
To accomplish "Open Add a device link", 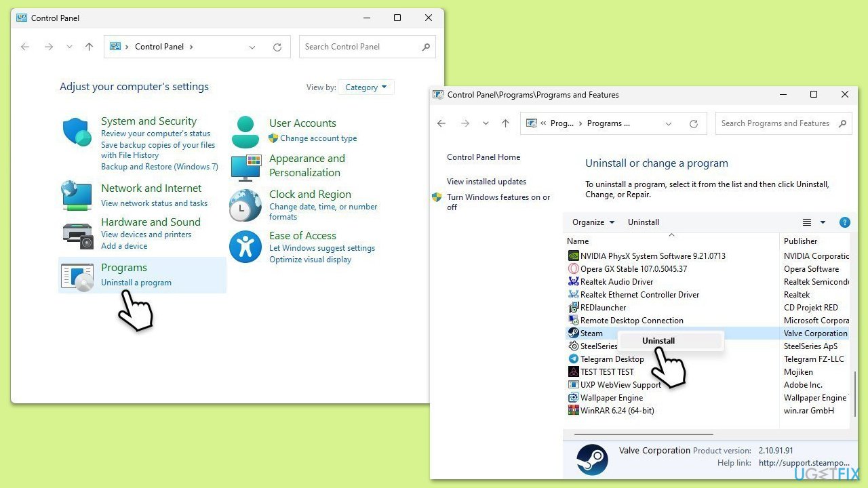I will pos(124,246).
